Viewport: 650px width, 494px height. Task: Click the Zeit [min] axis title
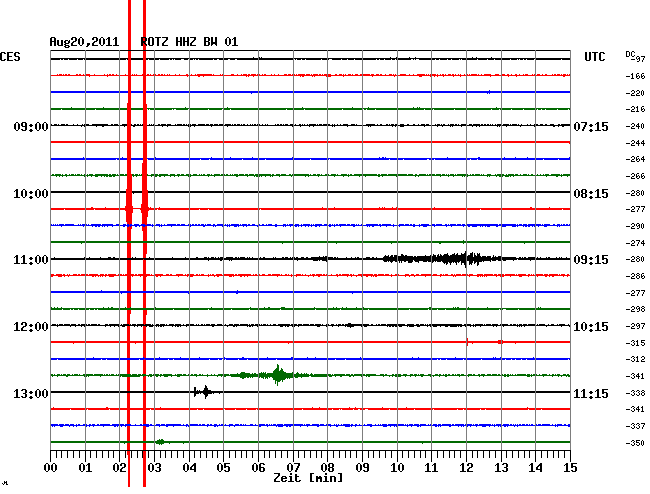point(308,478)
